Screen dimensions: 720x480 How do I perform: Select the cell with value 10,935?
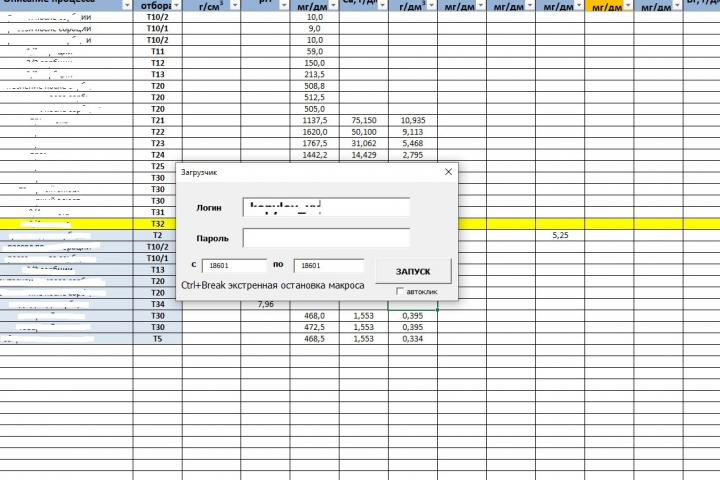413,120
